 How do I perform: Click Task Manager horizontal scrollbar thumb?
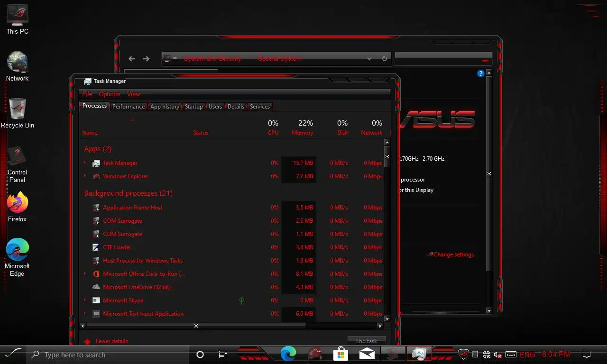click(196, 326)
